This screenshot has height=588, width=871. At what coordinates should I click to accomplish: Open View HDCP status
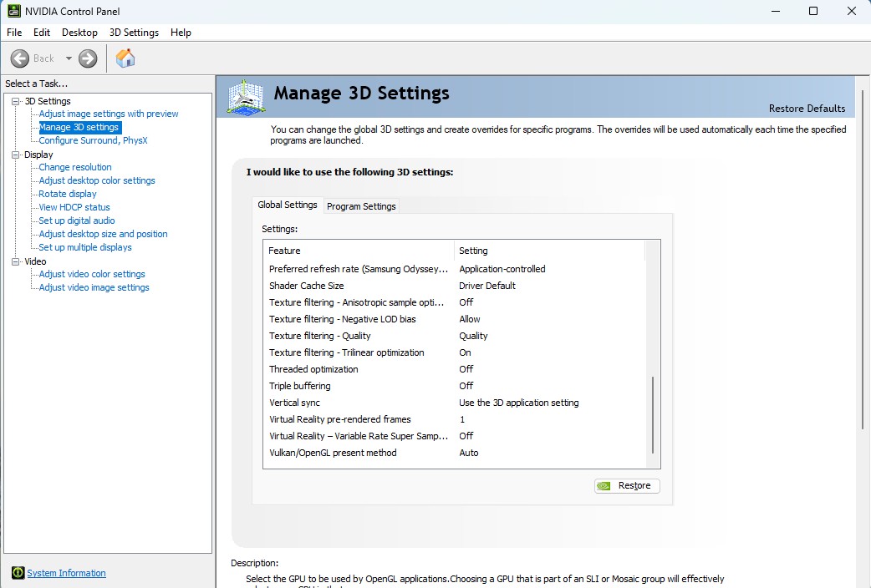(x=74, y=207)
